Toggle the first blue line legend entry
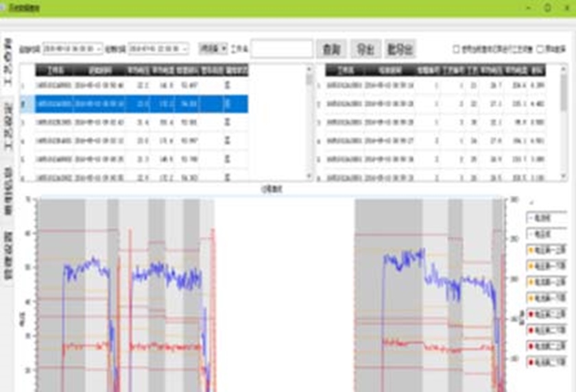Viewport: 576px width, 392px height. [547, 217]
